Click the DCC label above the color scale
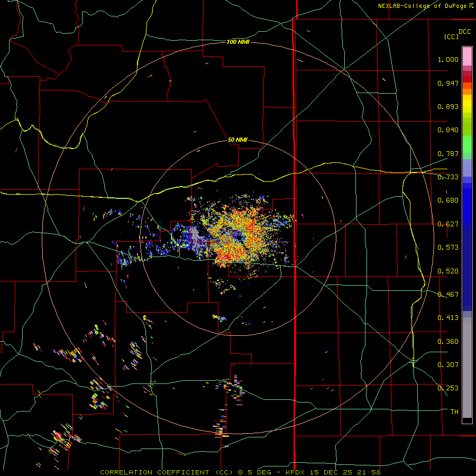This screenshot has height=476, width=476. [464, 32]
